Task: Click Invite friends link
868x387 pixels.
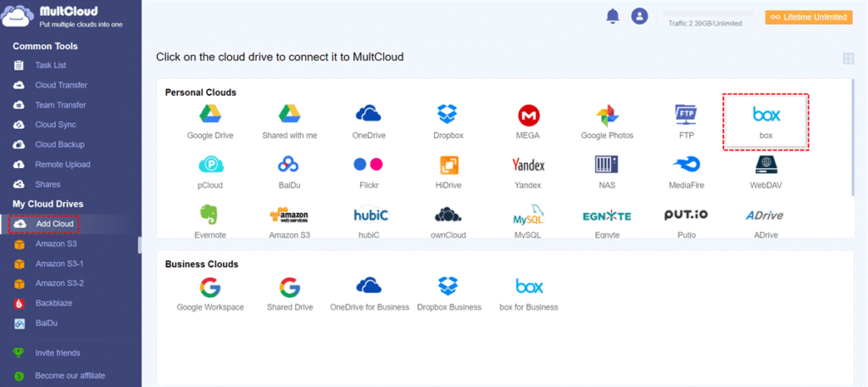Action: 58,352
